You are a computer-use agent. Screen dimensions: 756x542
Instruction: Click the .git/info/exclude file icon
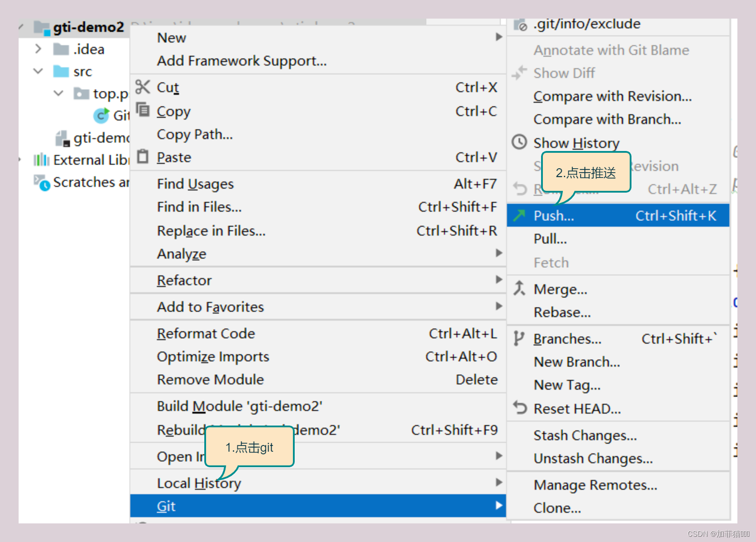(x=520, y=25)
